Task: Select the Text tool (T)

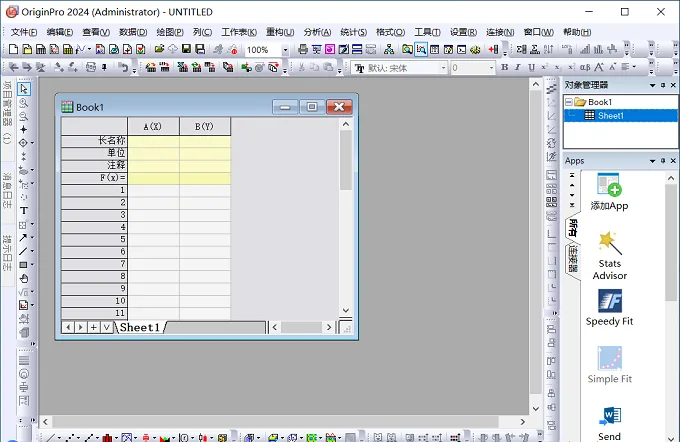Action: click(x=24, y=211)
